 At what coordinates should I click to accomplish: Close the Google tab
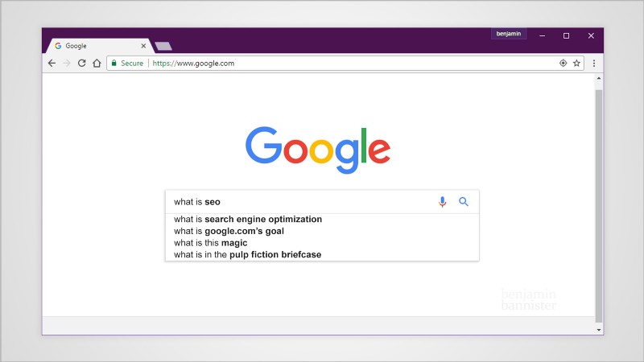click(x=143, y=46)
